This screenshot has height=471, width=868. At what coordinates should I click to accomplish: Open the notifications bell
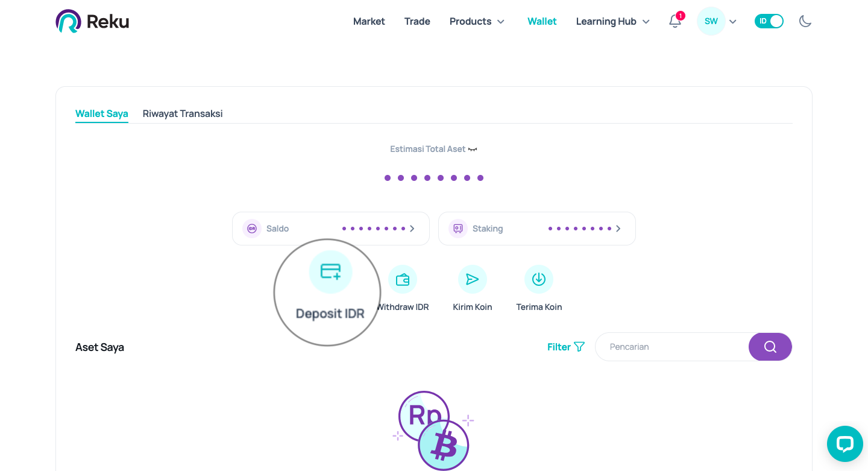coord(675,22)
